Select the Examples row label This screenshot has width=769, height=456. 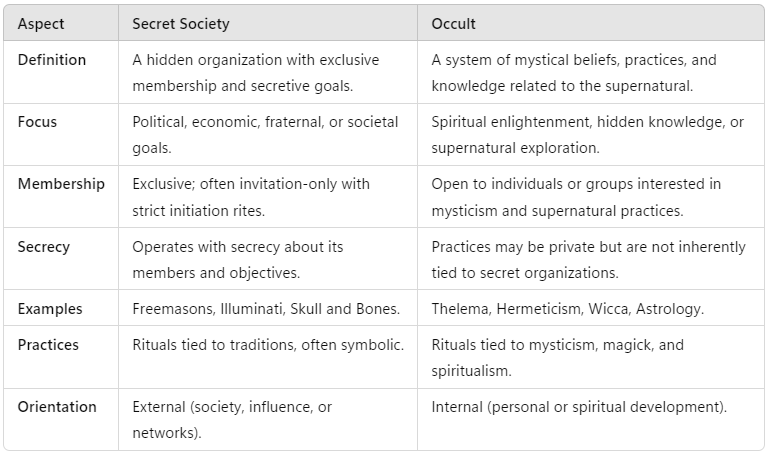point(50,309)
